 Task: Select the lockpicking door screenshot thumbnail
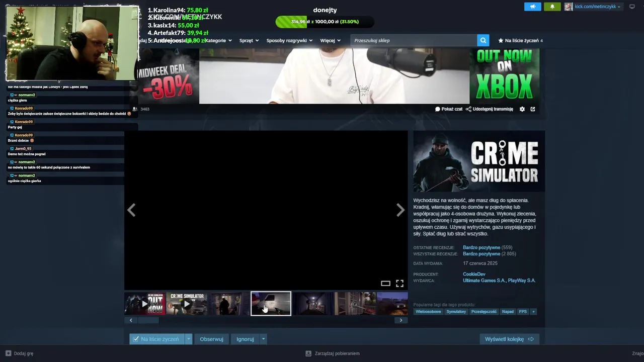click(x=355, y=304)
